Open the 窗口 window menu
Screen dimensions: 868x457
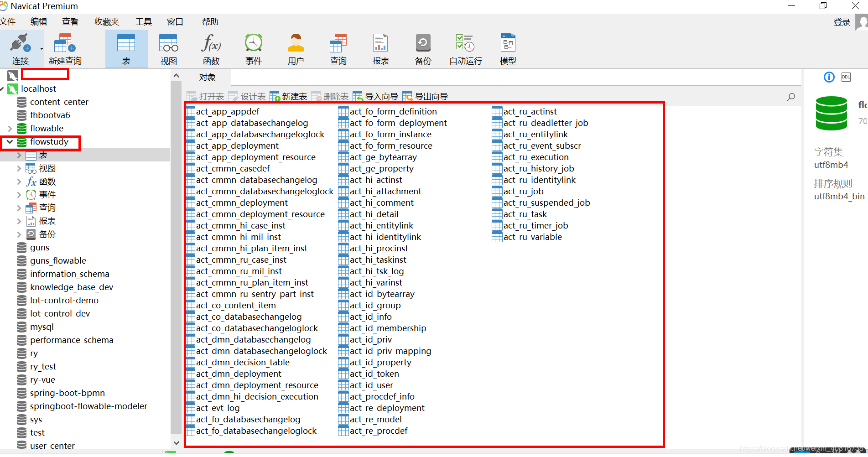point(175,21)
